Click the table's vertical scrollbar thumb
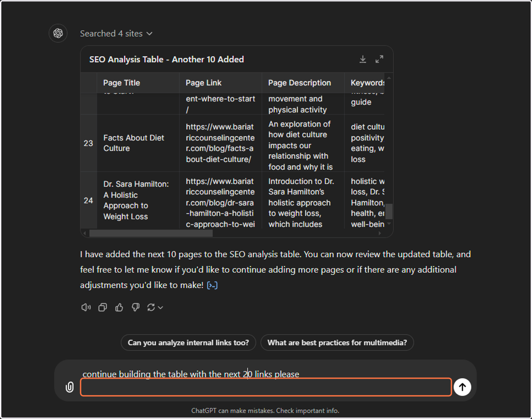 pos(389,211)
